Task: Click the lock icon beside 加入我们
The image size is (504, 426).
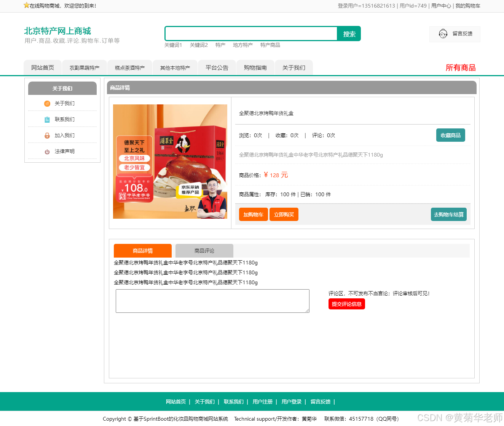Action: 47,136
